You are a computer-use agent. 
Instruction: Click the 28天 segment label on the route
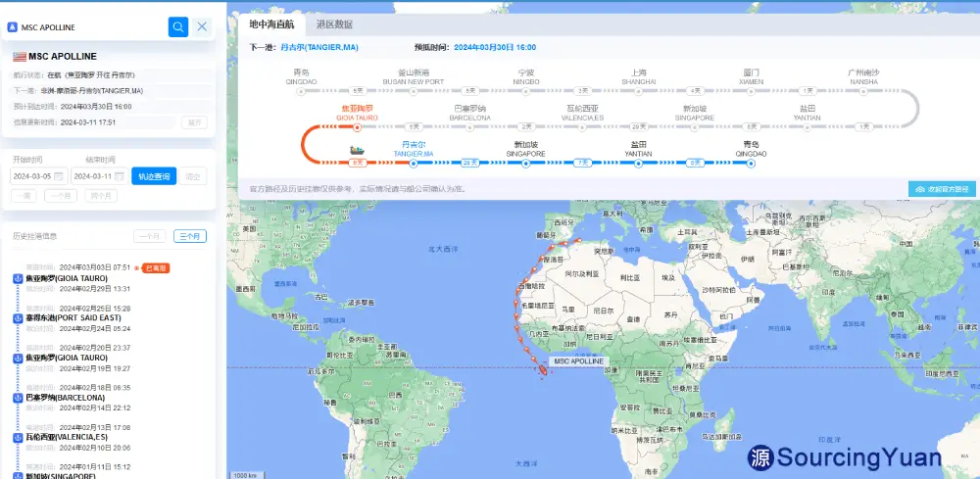pos(469,164)
